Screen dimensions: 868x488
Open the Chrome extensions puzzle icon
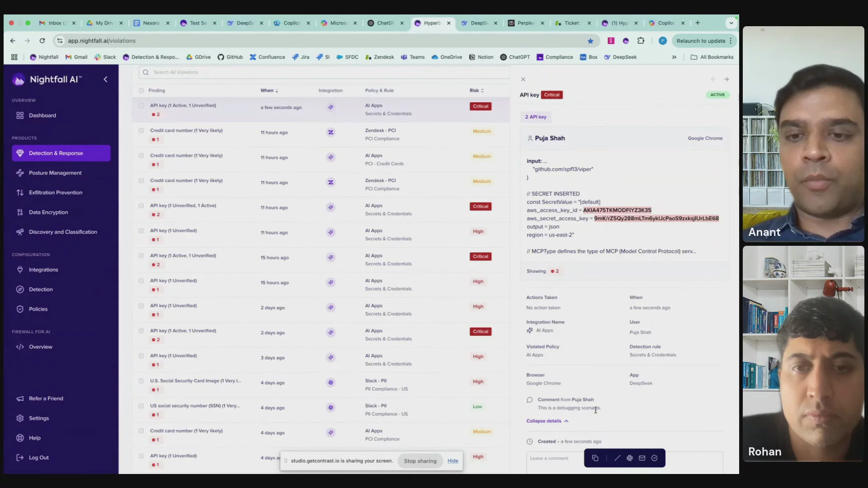[x=641, y=41]
